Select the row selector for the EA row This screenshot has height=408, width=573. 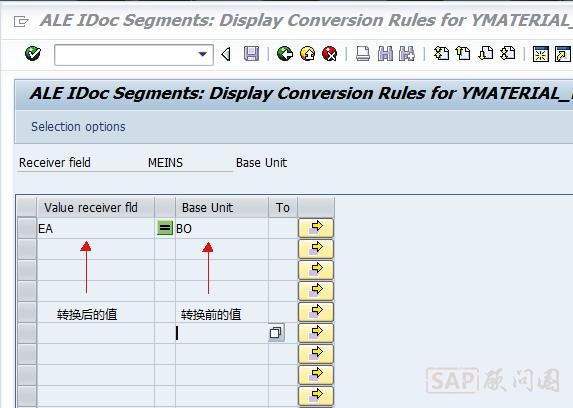(27, 228)
